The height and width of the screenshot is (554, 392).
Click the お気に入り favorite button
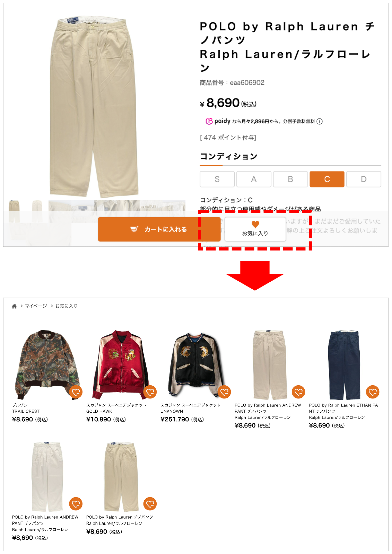(255, 229)
